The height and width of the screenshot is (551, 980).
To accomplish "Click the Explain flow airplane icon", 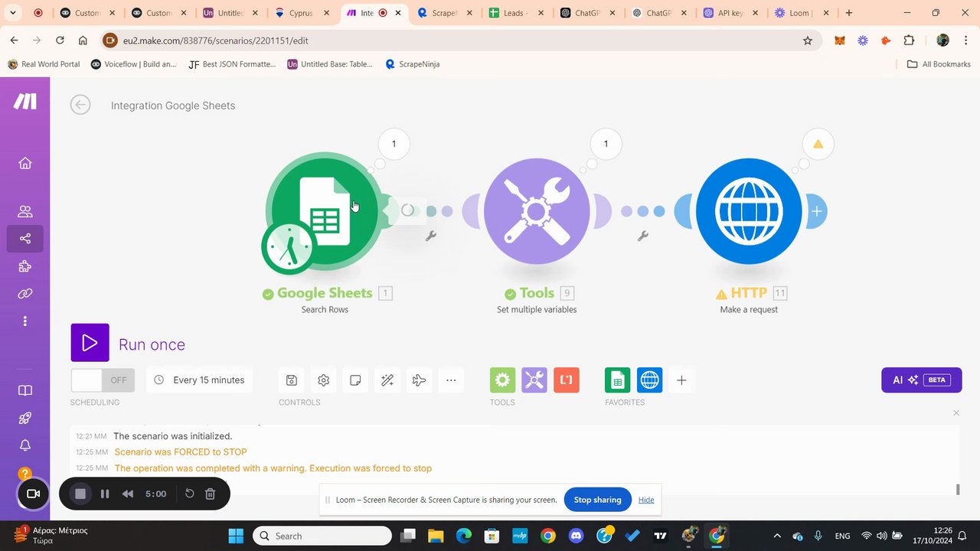I will pyautogui.click(x=419, y=380).
